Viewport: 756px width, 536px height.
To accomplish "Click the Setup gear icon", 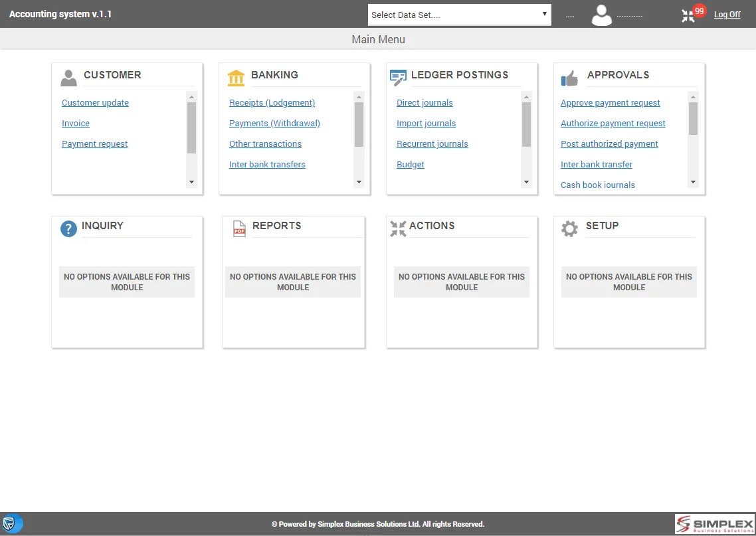I will [569, 229].
